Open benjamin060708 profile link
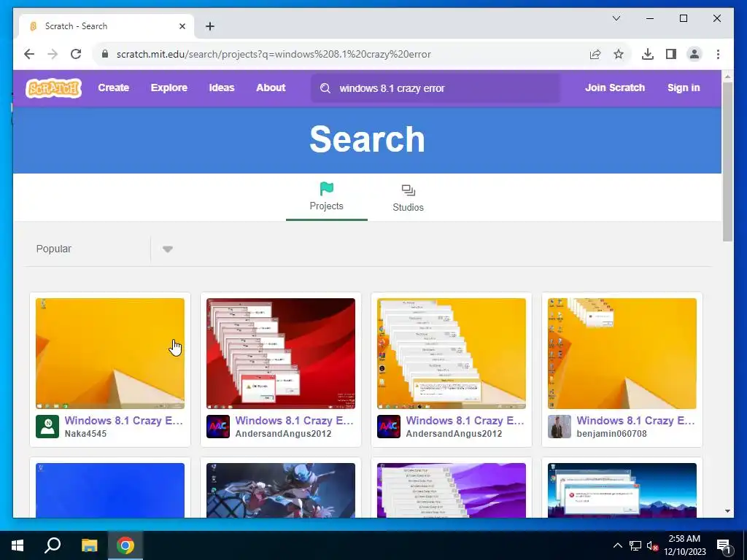This screenshot has height=560, width=747. click(612, 434)
